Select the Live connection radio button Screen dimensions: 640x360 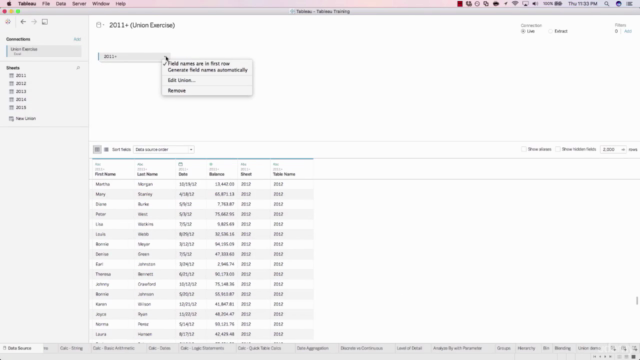pyautogui.click(x=523, y=31)
